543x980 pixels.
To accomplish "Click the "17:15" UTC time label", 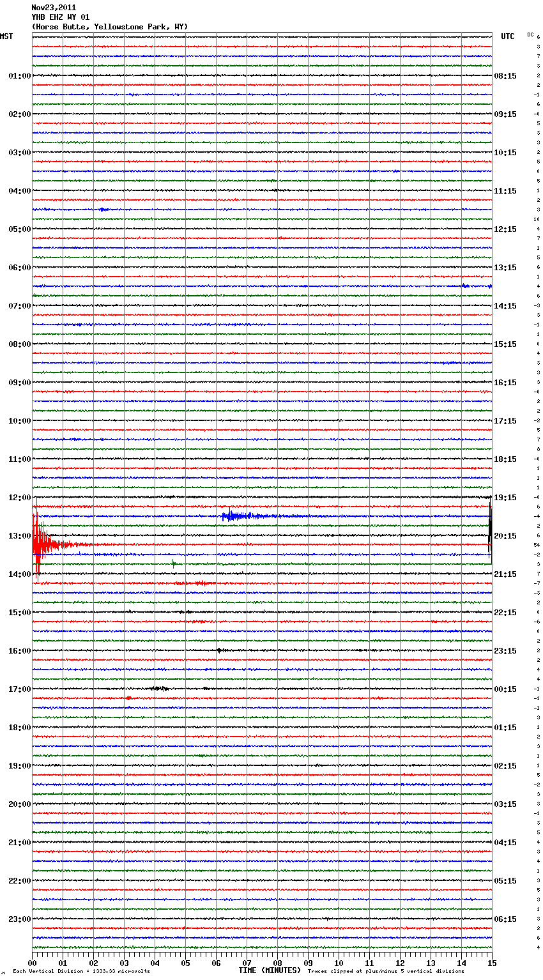I will tap(505, 421).
